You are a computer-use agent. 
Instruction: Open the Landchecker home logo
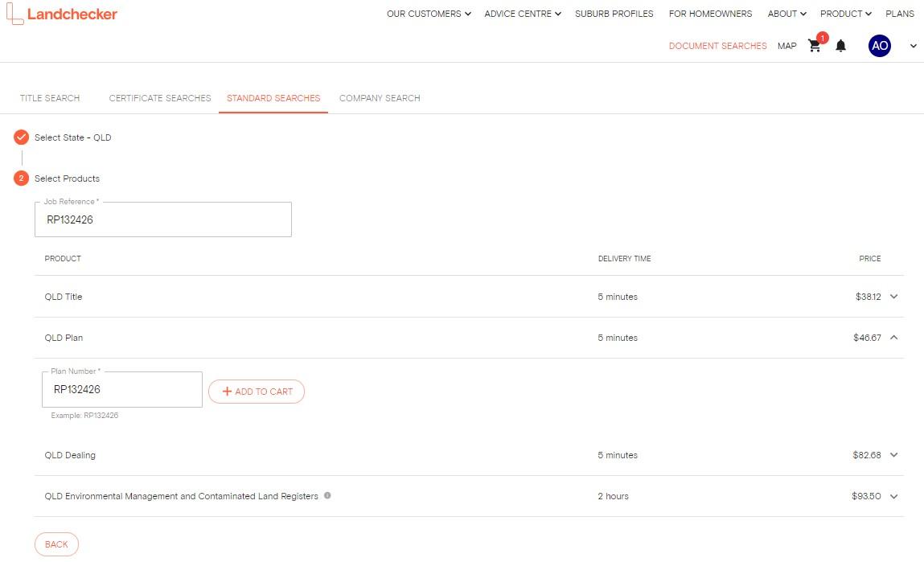[62, 14]
